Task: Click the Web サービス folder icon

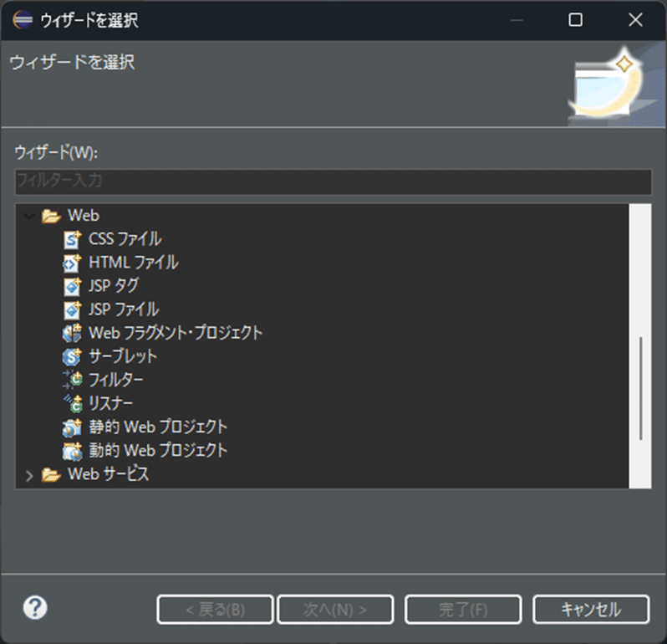Action: (x=51, y=474)
